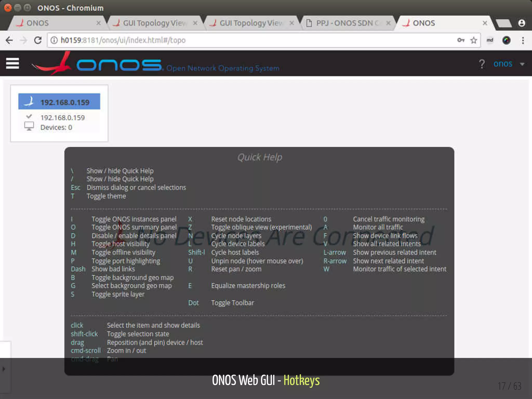
Task: Click the monitor device icon in instance panel
Action: [29, 126]
